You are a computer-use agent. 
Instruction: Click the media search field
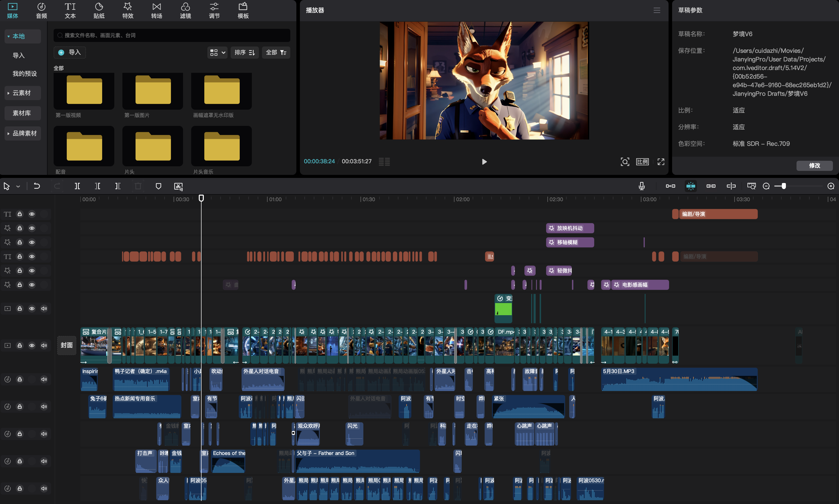click(172, 35)
